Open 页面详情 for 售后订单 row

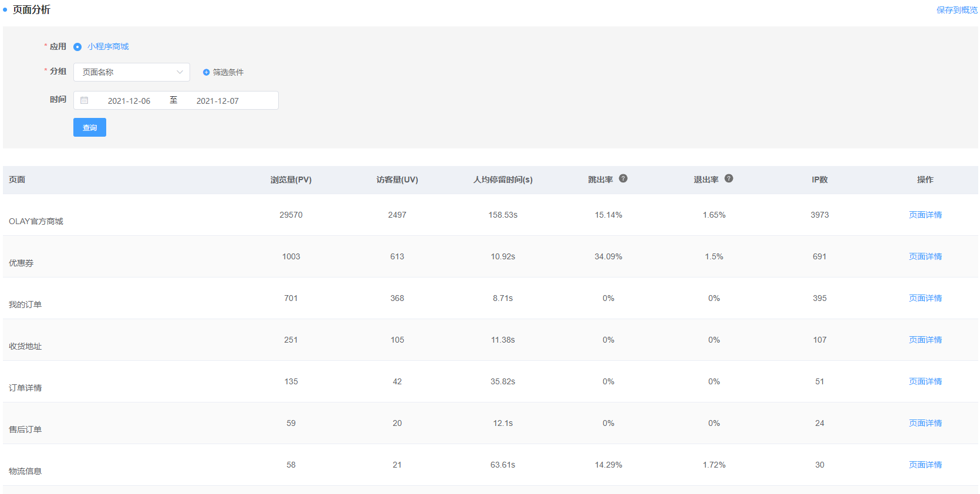tap(925, 423)
